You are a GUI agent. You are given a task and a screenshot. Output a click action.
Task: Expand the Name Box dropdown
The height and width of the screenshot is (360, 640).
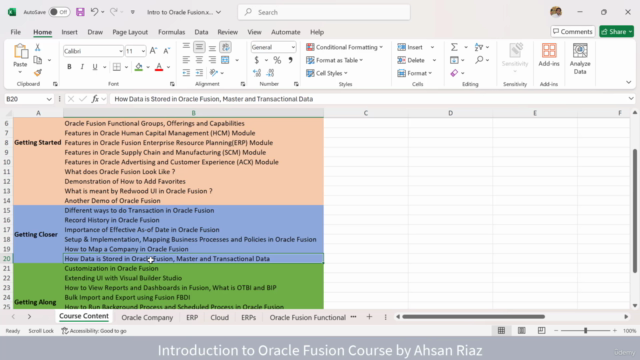[49, 99]
